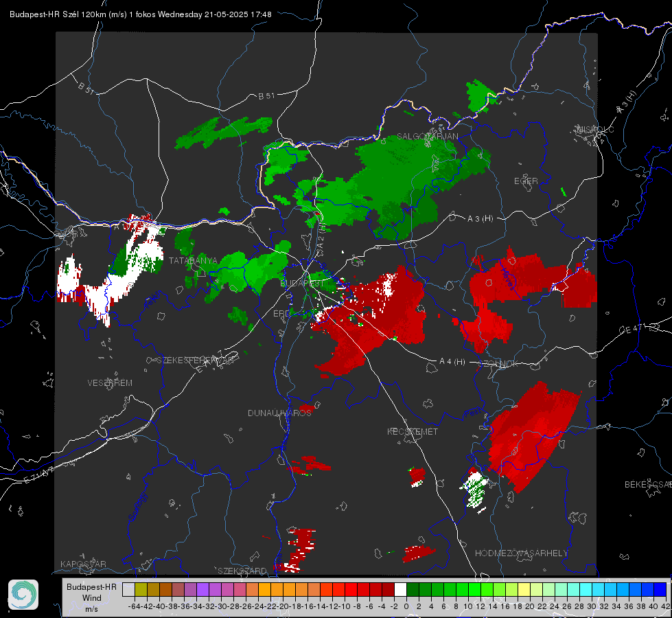Viewport: 672px width, 618px height.
Task: Click legend value 0
Action: pos(406,606)
